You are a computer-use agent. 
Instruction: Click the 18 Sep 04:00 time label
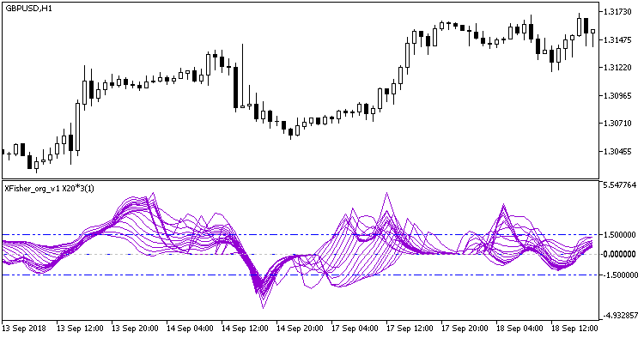click(x=519, y=329)
